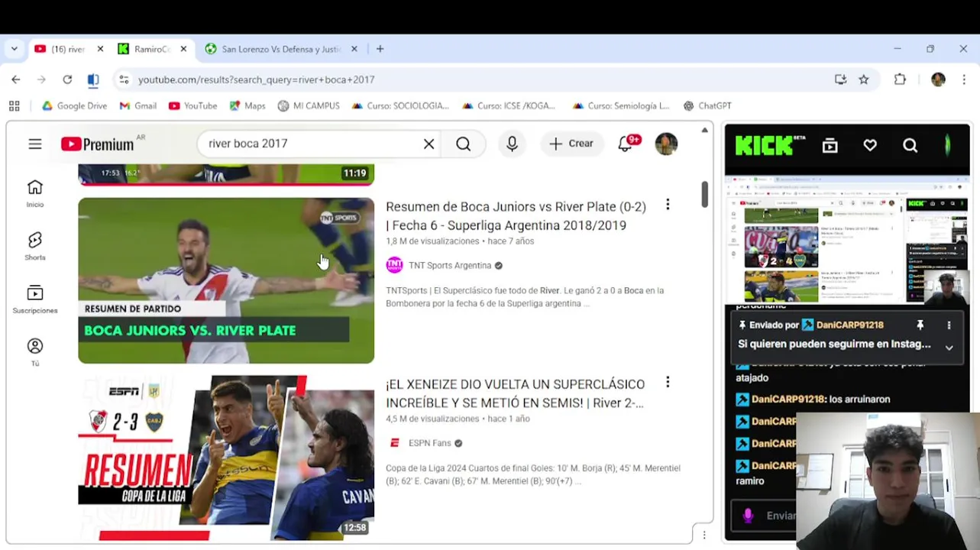Open the apps grid shortcut

point(14,106)
